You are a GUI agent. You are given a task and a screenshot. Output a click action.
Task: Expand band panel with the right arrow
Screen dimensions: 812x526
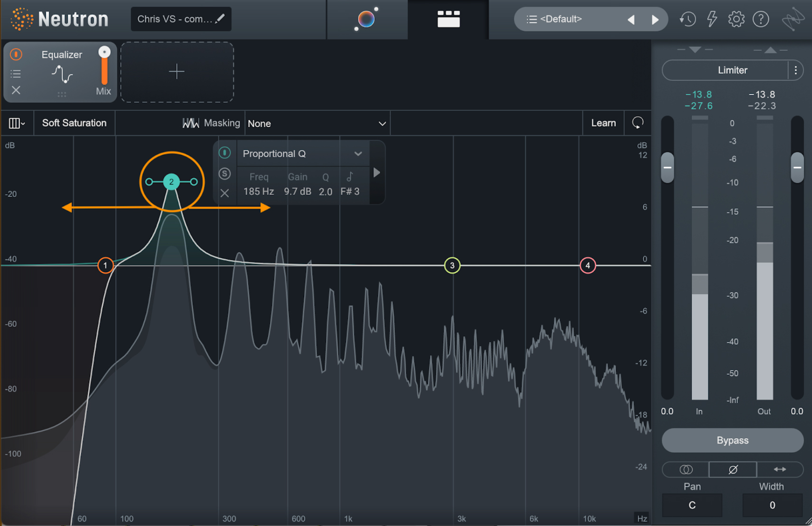[377, 173]
